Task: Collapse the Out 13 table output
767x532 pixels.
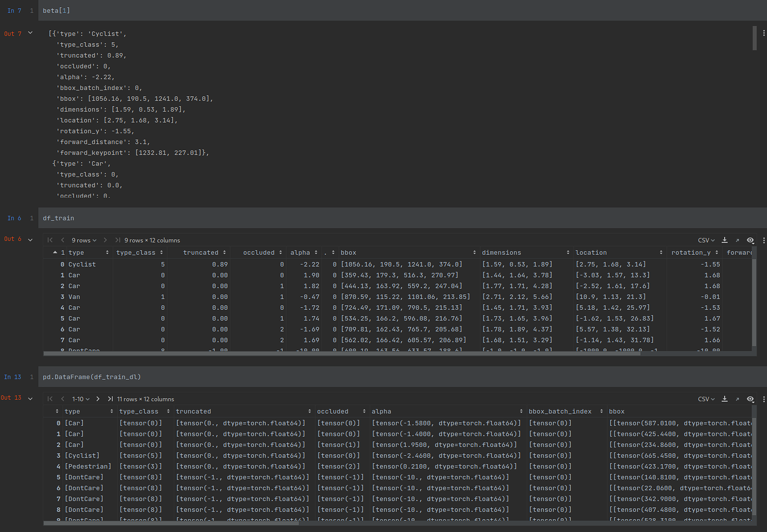Action: pos(29,398)
